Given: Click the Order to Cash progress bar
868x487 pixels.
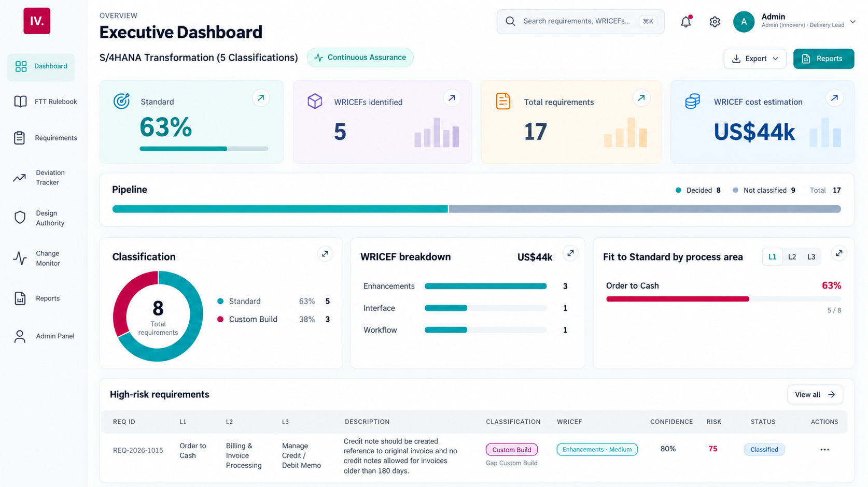Looking at the screenshot, I should [723, 299].
